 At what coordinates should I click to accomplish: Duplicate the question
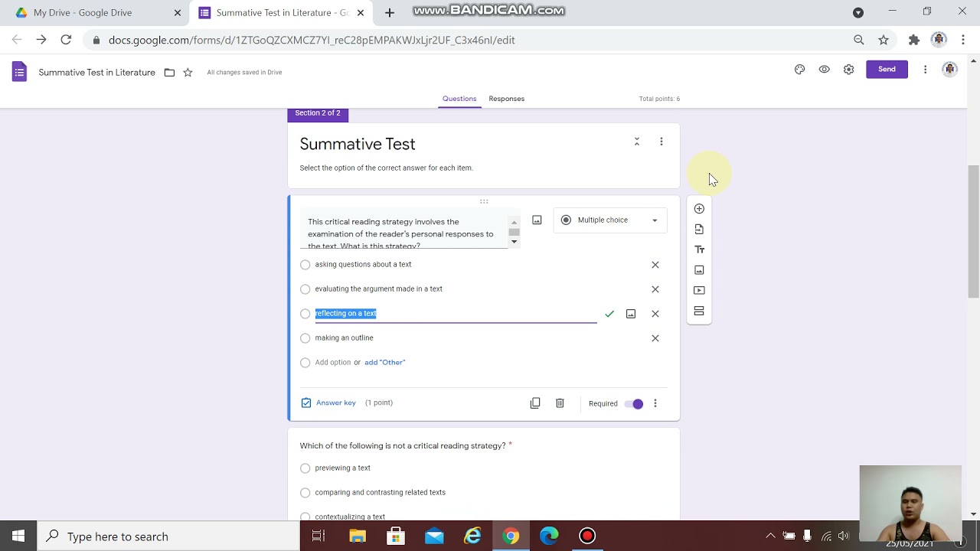(x=535, y=403)
